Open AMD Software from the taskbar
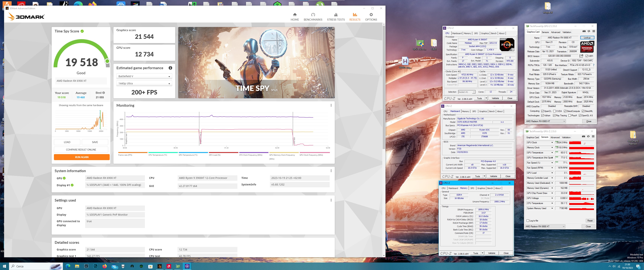This screenshot has width=644, height=270. pyautogui.click(x=169, y=266)
